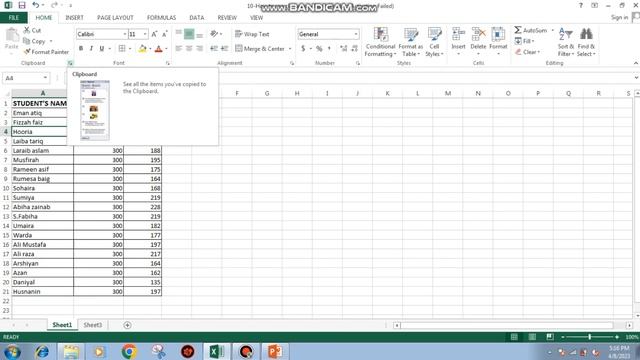Image resolution: width=640 pixels, height=360 pixels.
Task: Click the Cut scissors command
Action: tap(32, 30)
